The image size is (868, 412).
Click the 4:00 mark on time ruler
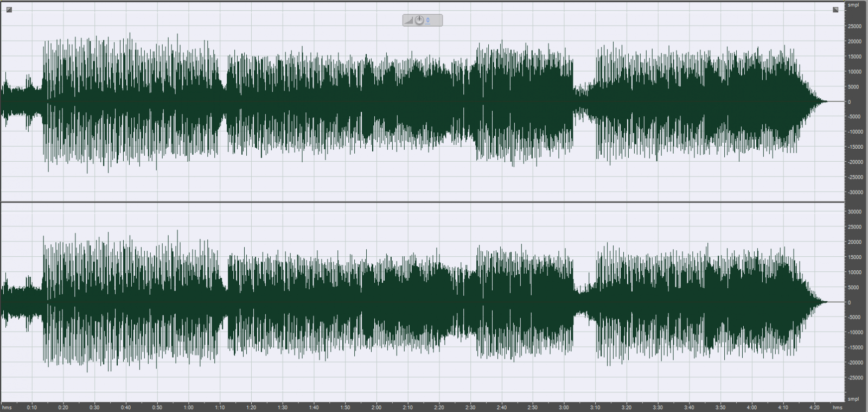tap(752, 407)
